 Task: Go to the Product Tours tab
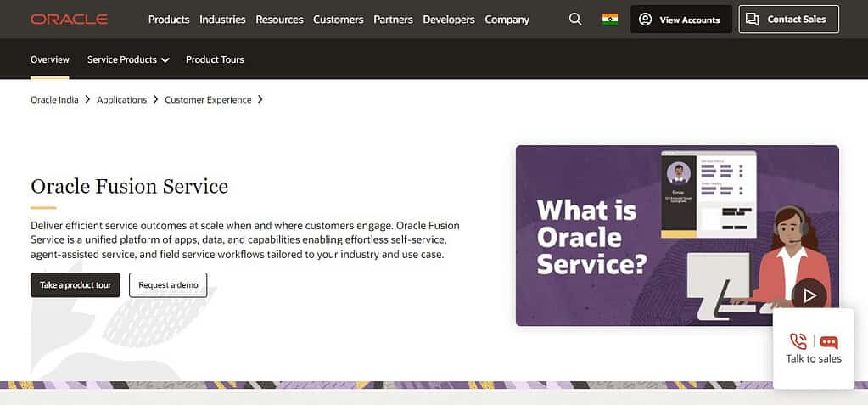point(215,59)
